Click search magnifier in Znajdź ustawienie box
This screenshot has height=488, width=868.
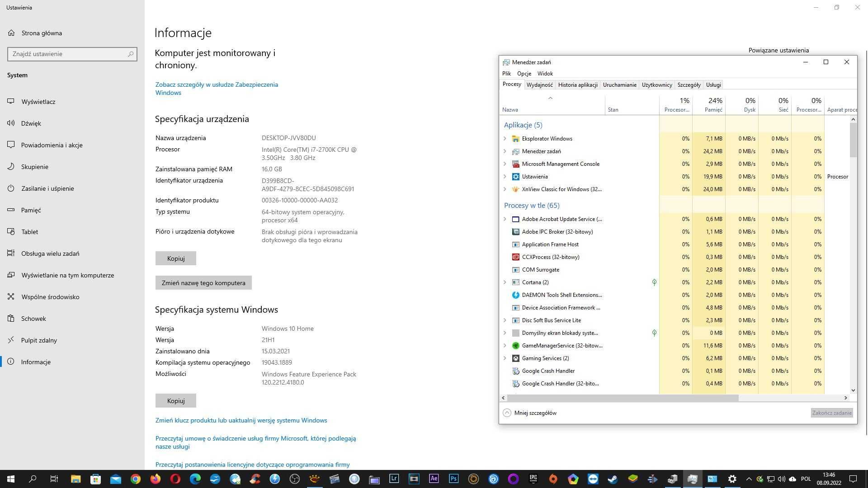tap(131, 54)
